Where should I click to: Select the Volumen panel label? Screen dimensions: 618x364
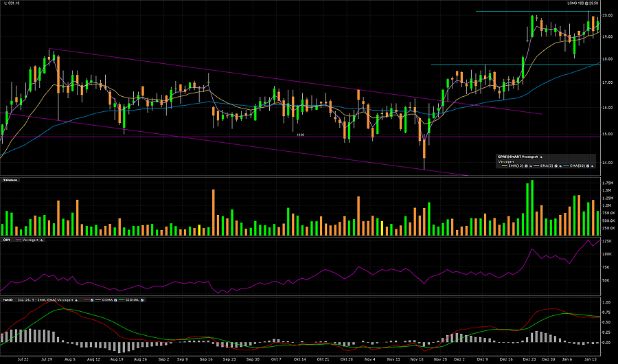point(10,180)
